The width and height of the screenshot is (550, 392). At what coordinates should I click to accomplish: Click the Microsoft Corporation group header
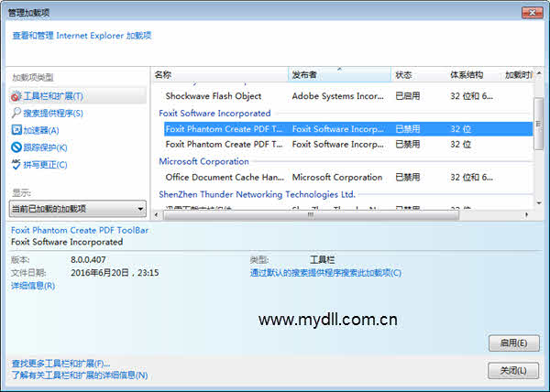pyautogui.click(x=203, y=161)
